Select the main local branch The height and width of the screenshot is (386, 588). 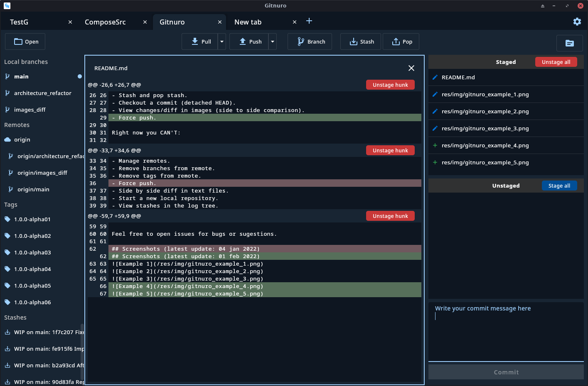point(42,76)
